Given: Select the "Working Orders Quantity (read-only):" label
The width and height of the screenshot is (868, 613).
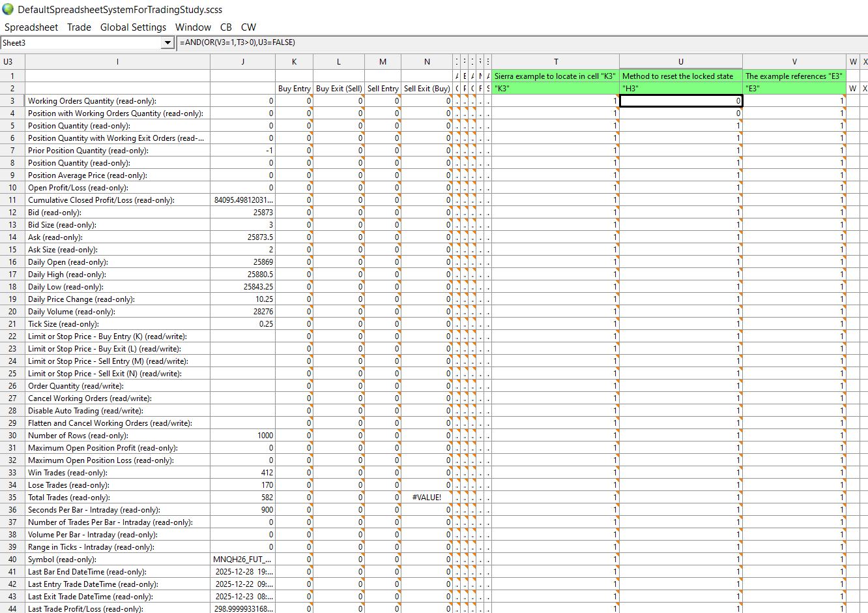Looking at the screenshot, I should pyautogui.click(x=92, y=101).
